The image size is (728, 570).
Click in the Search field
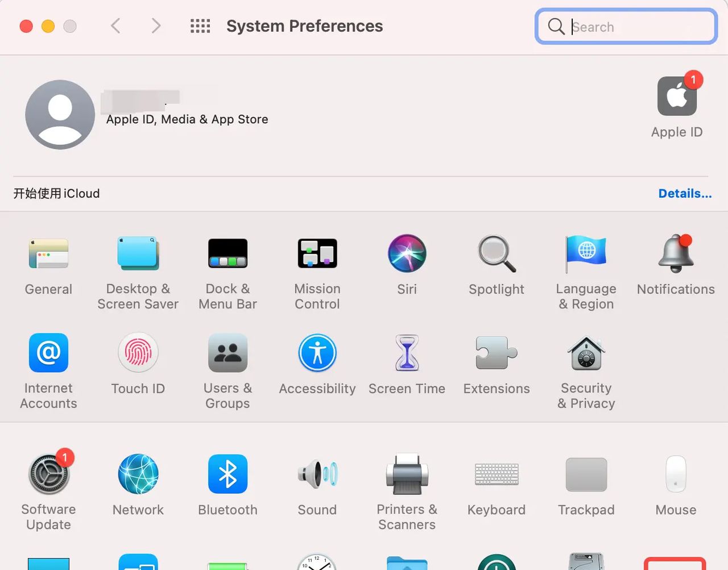click(626, 27)
